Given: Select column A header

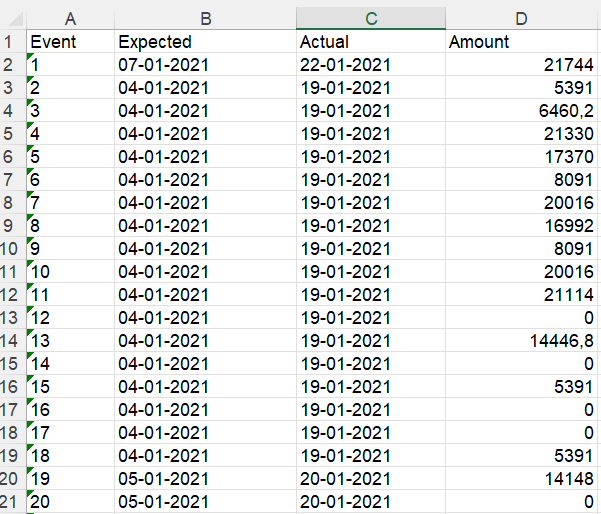Looking at the screenshot, I should (71, 18).
